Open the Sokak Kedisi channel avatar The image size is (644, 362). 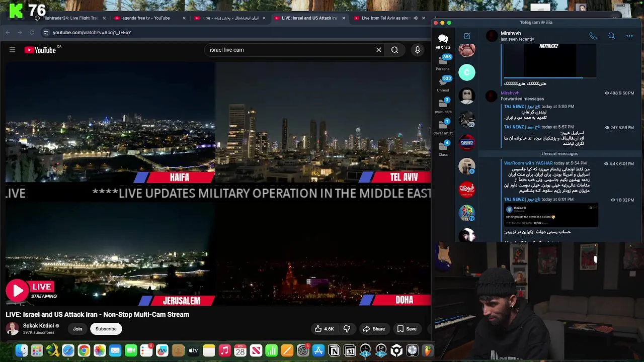12,329
